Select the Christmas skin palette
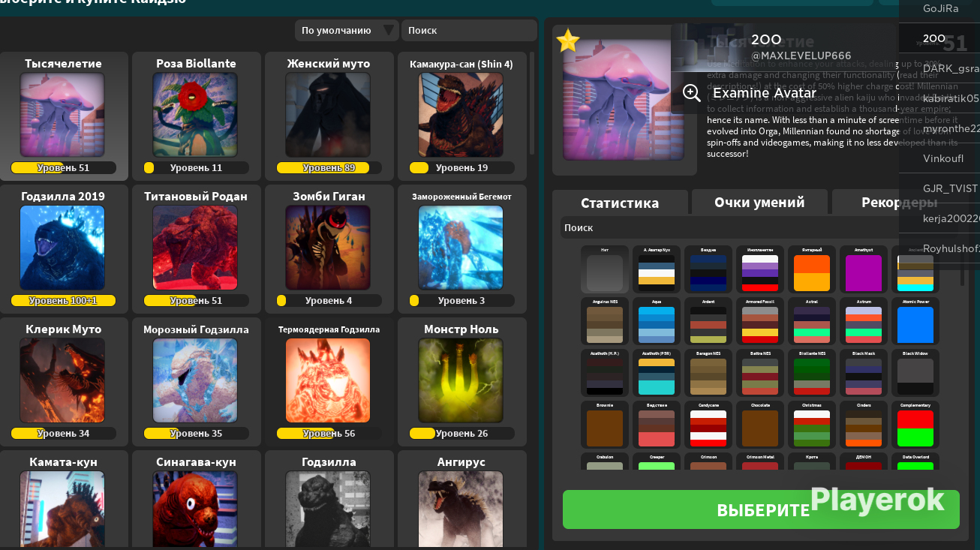 (x=812, y=425)
